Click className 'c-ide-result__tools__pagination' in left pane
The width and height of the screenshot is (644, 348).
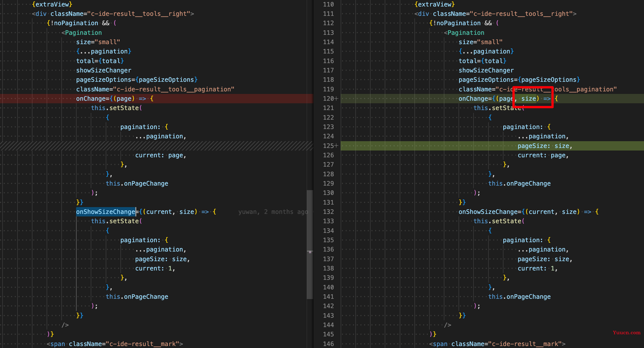(x=155, y=89)
